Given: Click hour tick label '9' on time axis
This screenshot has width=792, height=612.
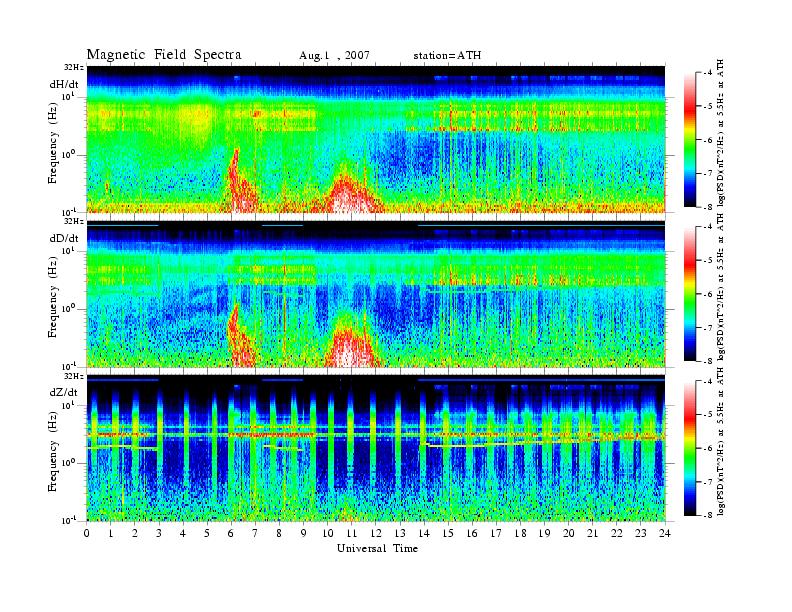Looking at the screenshot, I should pyautogui.click(x=304, y=533).
